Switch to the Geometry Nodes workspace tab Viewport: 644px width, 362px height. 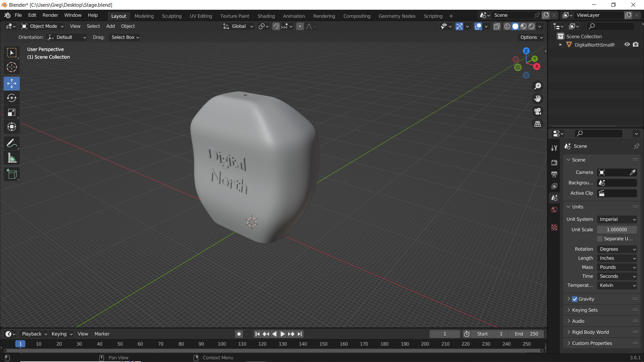click(397, 16)
